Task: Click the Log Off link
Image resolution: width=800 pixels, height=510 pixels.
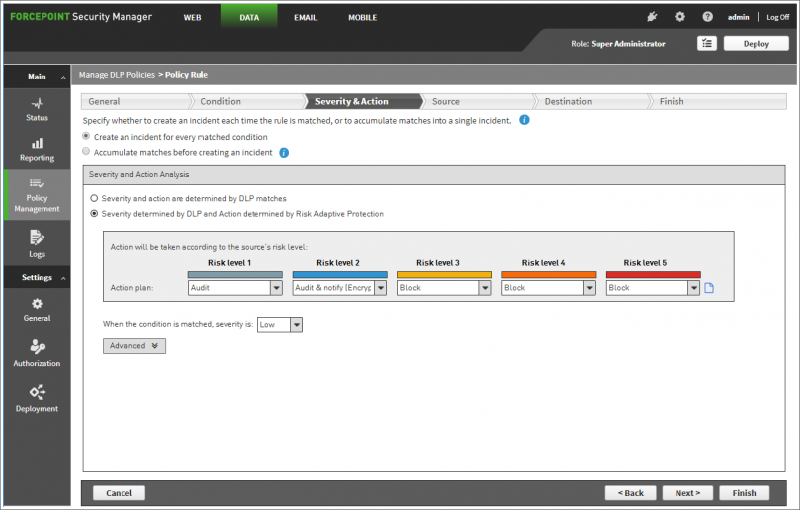Action: pyautogui.click(x=778, y=17)
